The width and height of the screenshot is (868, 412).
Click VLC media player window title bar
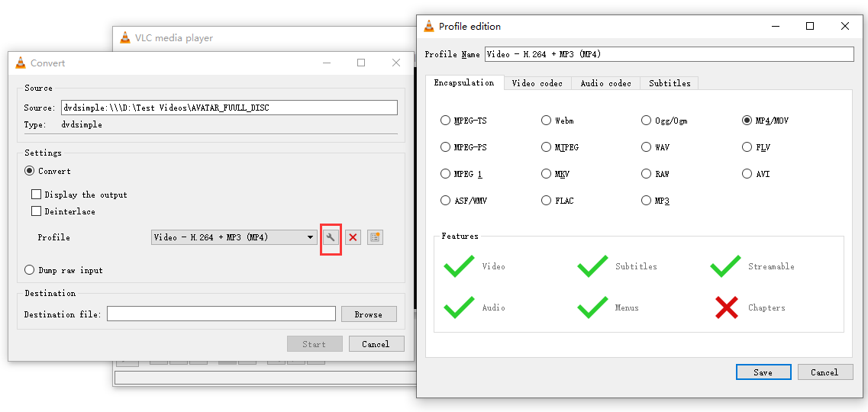click(x=266, y=38)
